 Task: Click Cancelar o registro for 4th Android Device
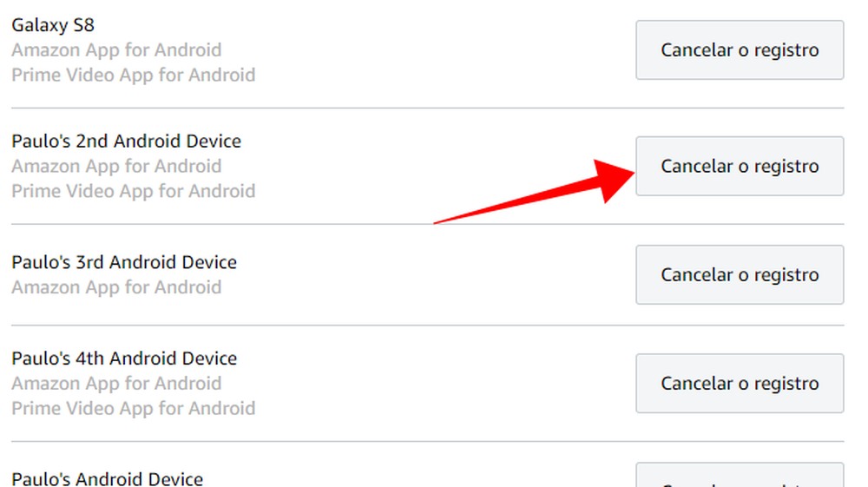(740, 384)
